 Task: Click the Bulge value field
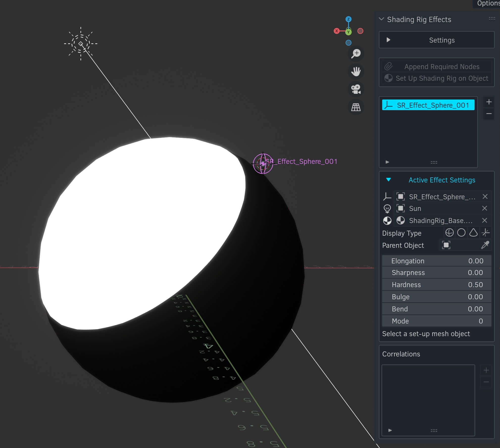click(437, 297)
